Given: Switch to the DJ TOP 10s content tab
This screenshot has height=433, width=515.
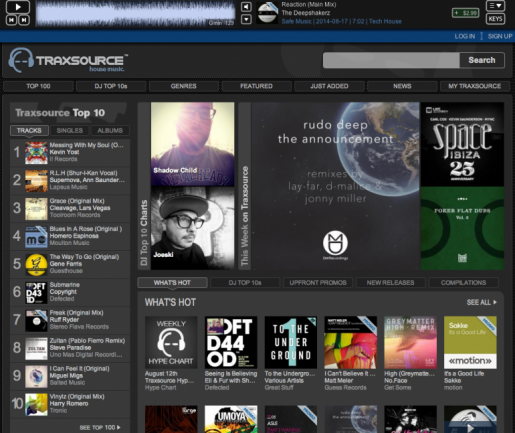Looking at the screenshot, I should coord(245,283).
